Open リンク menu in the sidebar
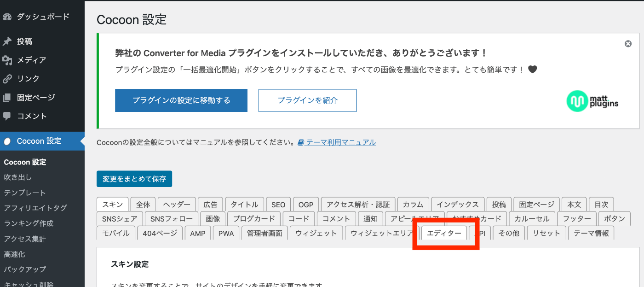This screenshot has width=644, height=287. tap(28, 79)
